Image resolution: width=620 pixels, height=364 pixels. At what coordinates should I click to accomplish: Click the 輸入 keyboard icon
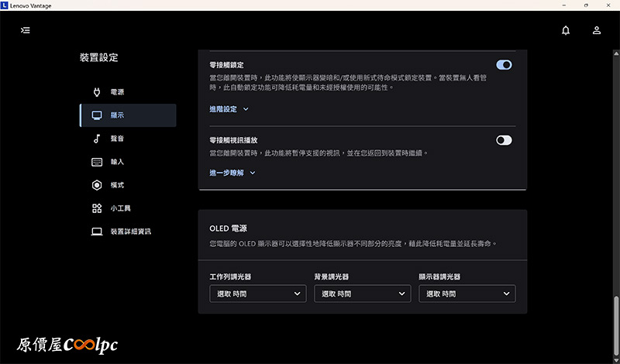[x=97, y=162]
